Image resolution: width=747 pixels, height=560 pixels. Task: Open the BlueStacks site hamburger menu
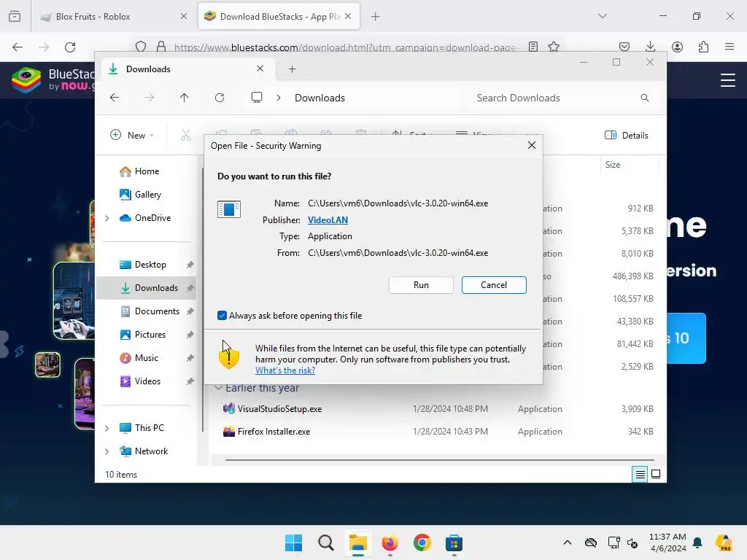(727, 80)
